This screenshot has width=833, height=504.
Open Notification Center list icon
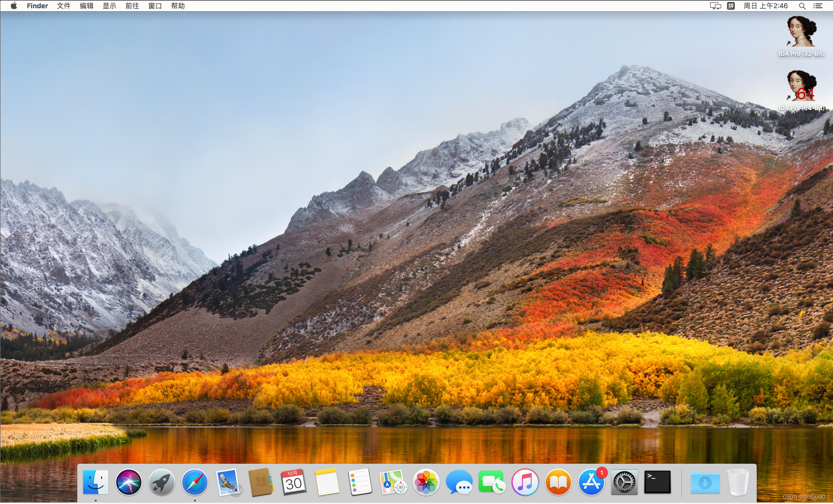click(x=818, y=6)
